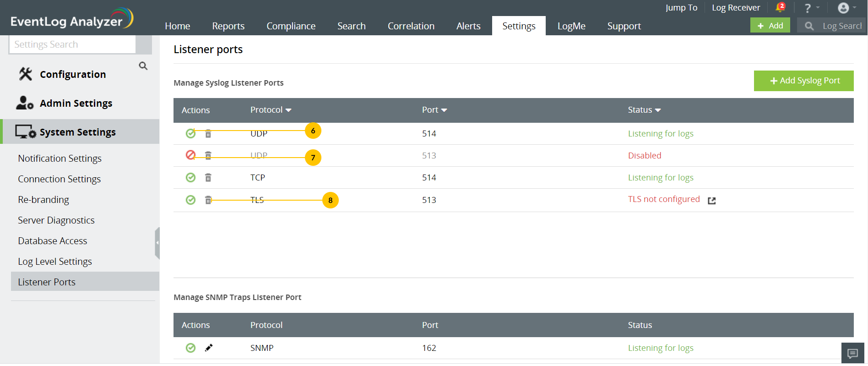Delete the UDP 514 listener port
This screenshot has width=868, height=366.
pos(208,134)
